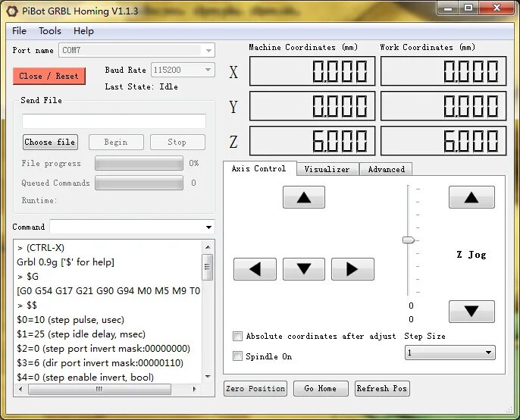This screenshot has width=520, height=420.
Task: Click console line '> (CTRL-X)'
Action: [41, 248]
